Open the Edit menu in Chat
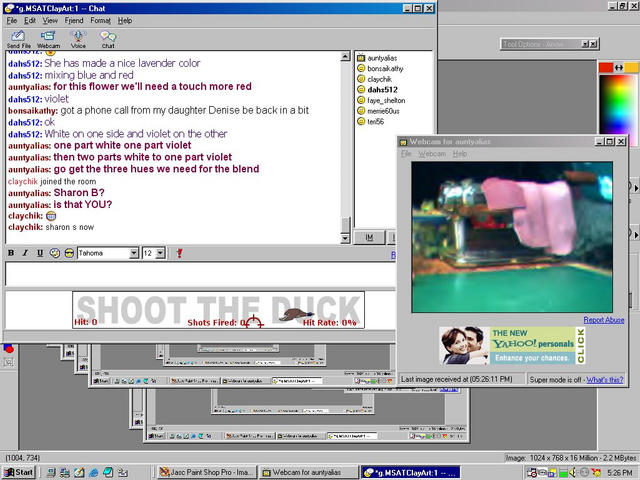 click(x=29, y=20)
